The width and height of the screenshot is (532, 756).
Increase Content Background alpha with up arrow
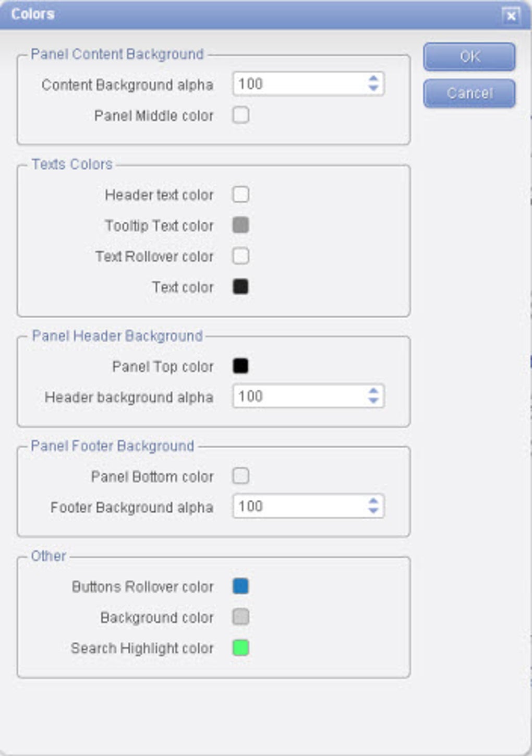click(373, 79)
